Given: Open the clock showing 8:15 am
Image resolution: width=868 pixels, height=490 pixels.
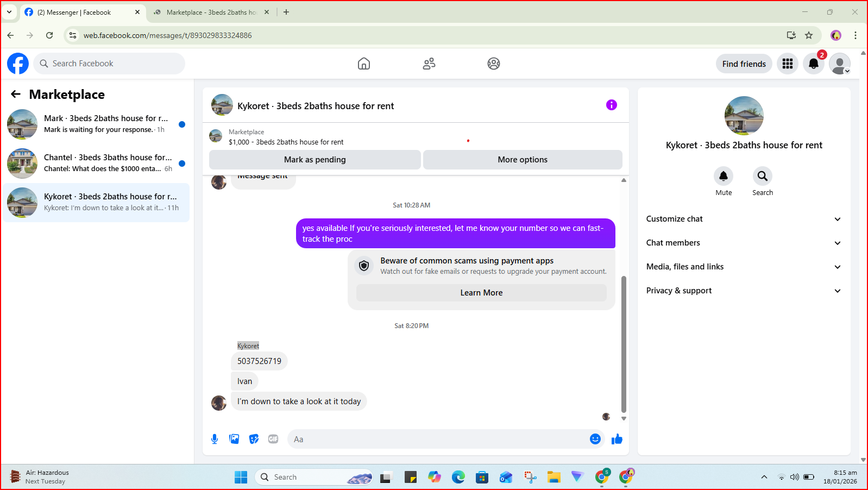Looking at the screenshot, I should click(840, 477).
